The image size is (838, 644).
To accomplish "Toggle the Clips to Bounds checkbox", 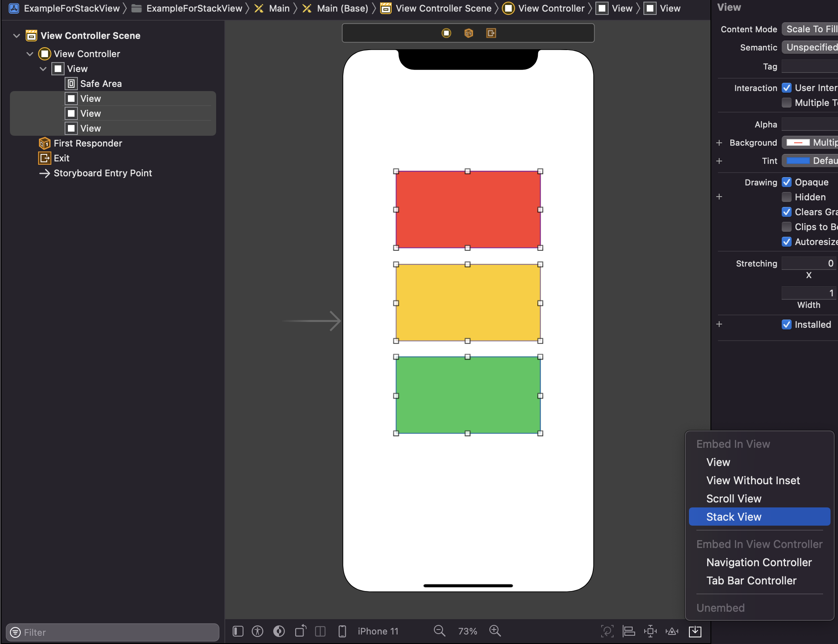I will coord(787,227).
